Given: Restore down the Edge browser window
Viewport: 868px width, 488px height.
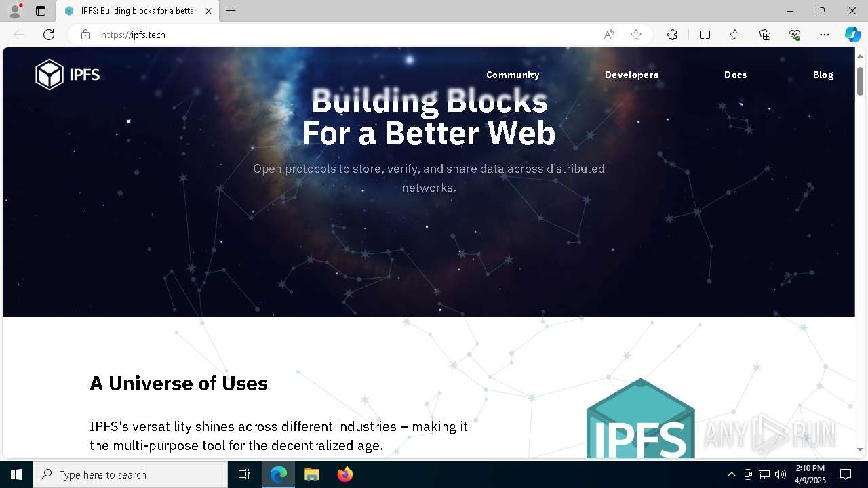Looking at the screenshot, I should click(x=821, y=11).
